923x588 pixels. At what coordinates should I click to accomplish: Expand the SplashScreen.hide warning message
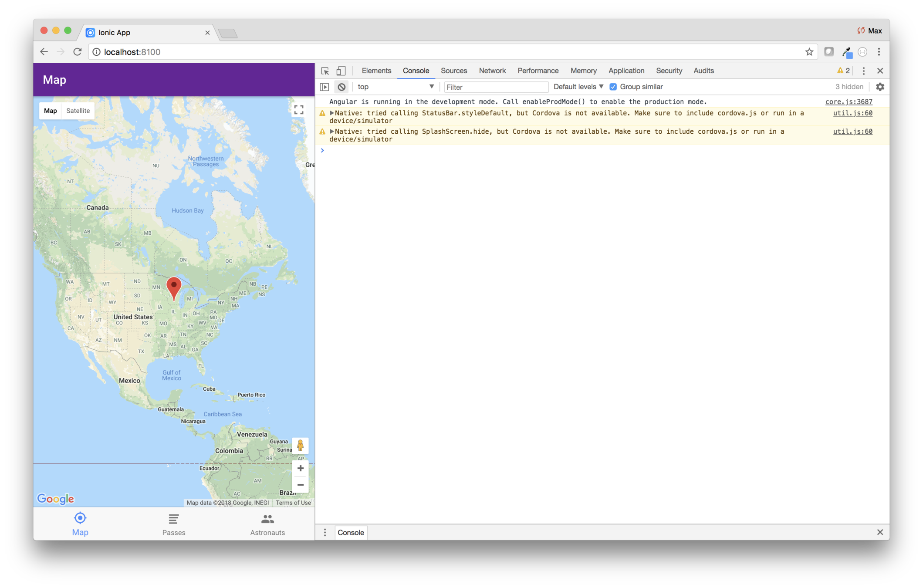click(x=332, y=132)
